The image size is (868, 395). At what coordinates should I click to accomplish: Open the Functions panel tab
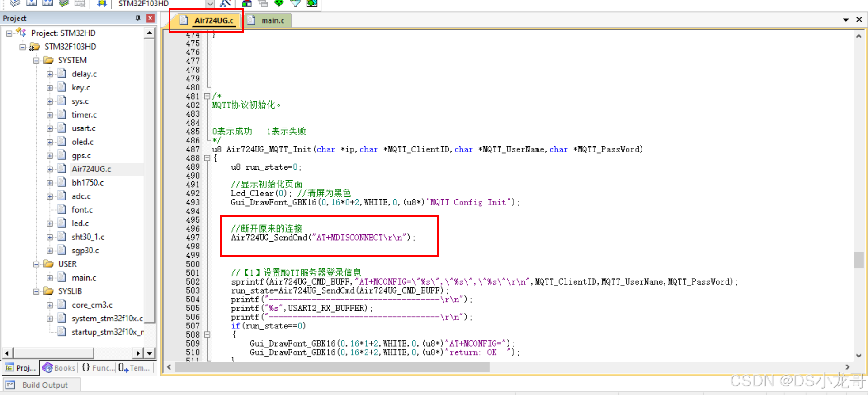pos(98,368)
